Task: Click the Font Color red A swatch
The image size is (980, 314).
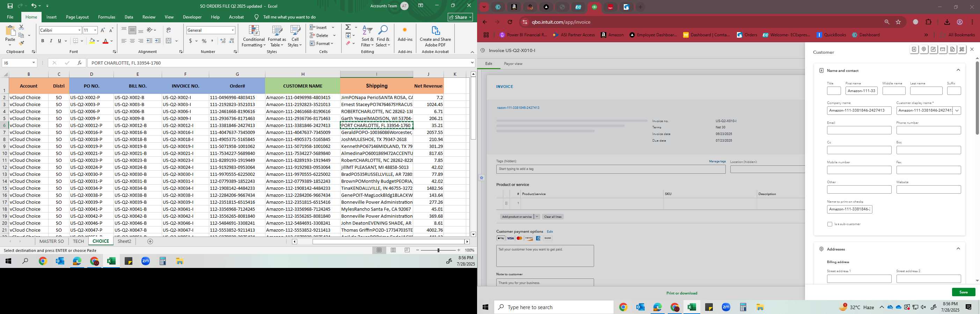Action: [x=106, y=41]
